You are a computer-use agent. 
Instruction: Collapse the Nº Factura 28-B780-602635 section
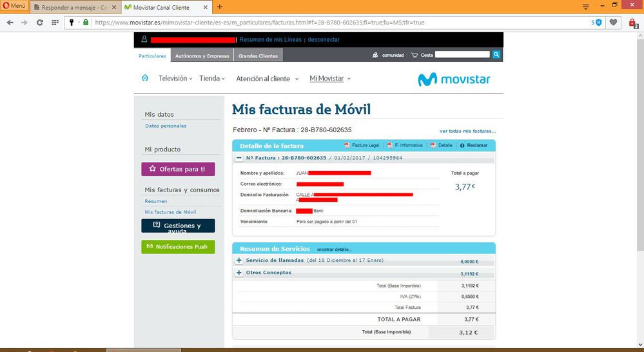click(239, 157)
